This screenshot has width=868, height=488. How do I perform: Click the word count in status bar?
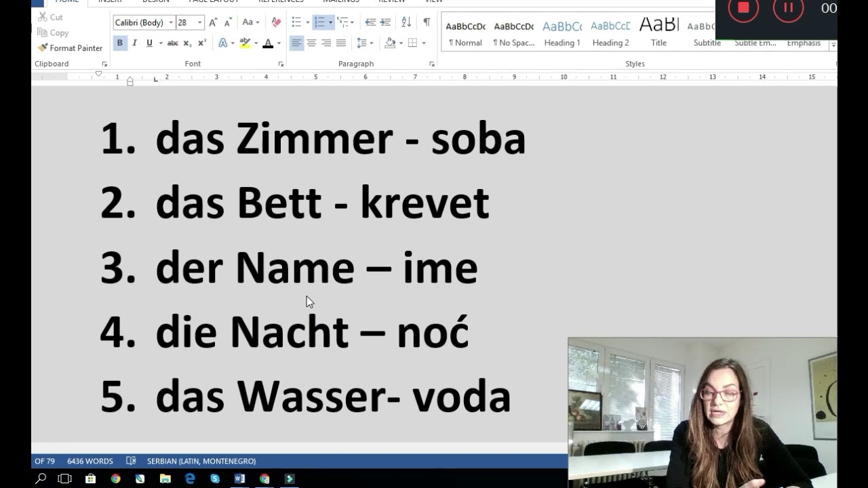coord(90,461)
